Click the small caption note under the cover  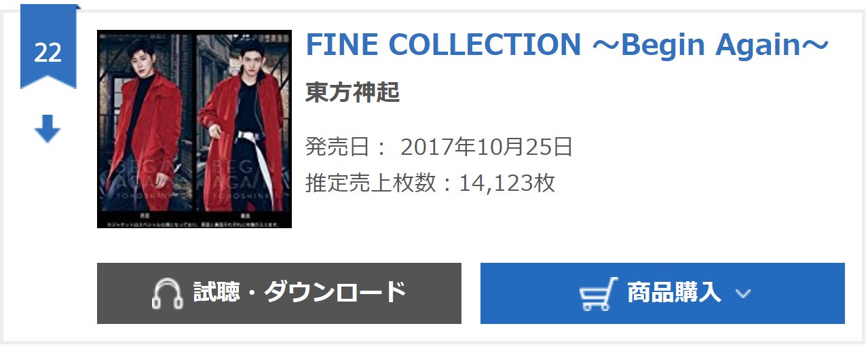click(x=194, y=223)
